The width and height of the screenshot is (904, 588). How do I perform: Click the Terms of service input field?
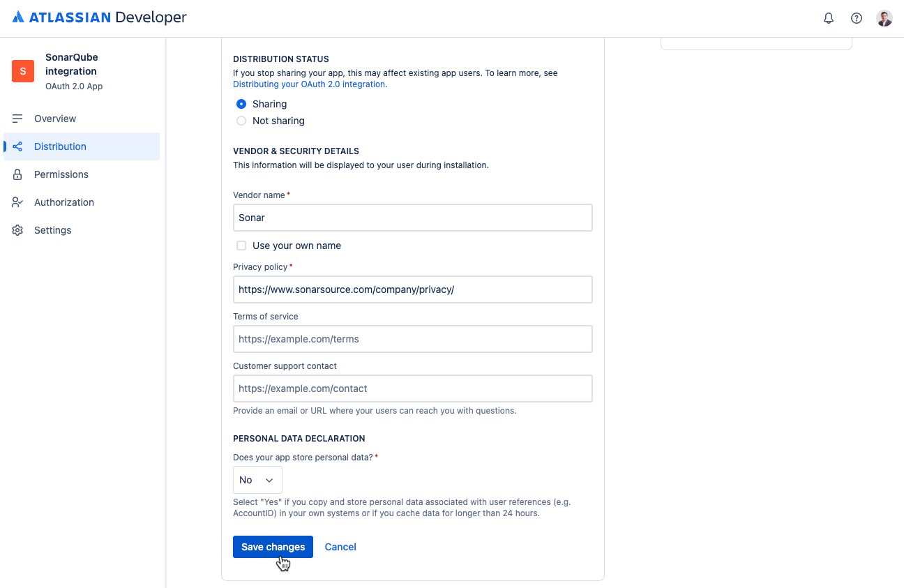pos(413,339)
